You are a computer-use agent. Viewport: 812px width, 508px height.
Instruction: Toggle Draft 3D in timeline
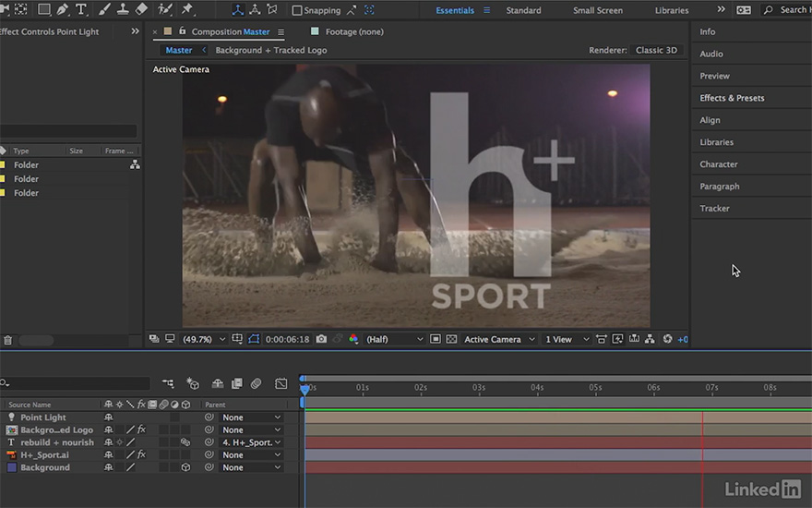(x=193, y=383)
